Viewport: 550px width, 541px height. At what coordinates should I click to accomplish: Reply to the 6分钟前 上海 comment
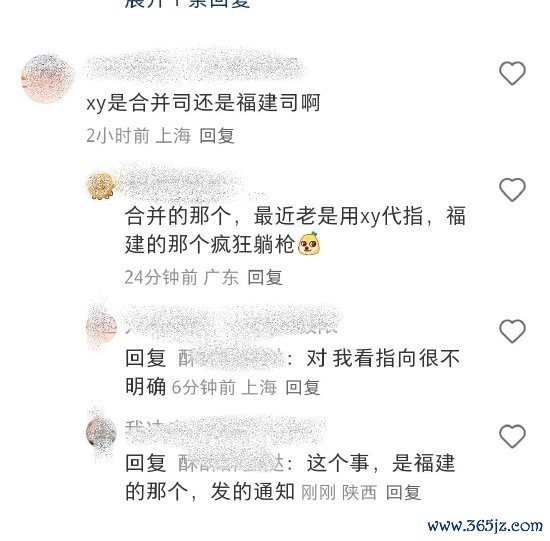pyautogui.click(x=303, y=388)
